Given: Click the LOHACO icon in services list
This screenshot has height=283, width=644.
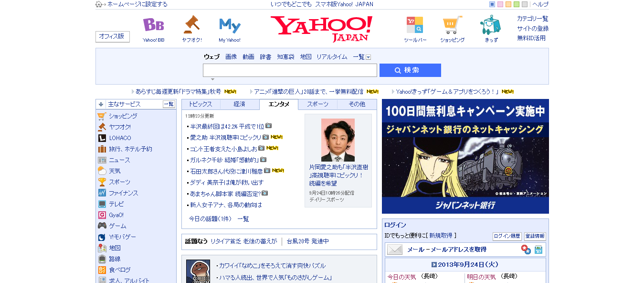Looking at the screenshot, I should coord(102,138).
